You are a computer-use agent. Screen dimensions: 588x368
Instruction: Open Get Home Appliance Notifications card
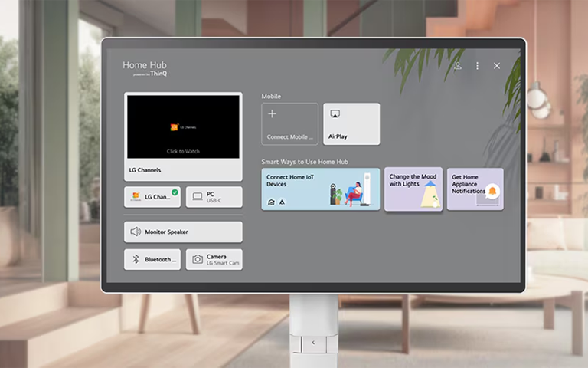click(475, 189)
